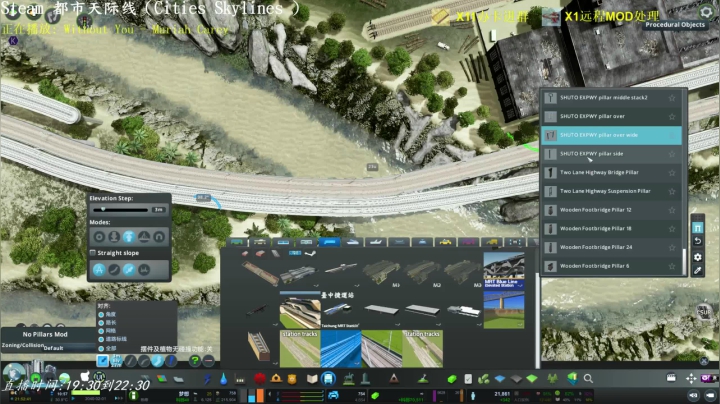Viewport: 720px width, 404px height.
Task: Open the water droplet services menu
Action: [223, 379]
